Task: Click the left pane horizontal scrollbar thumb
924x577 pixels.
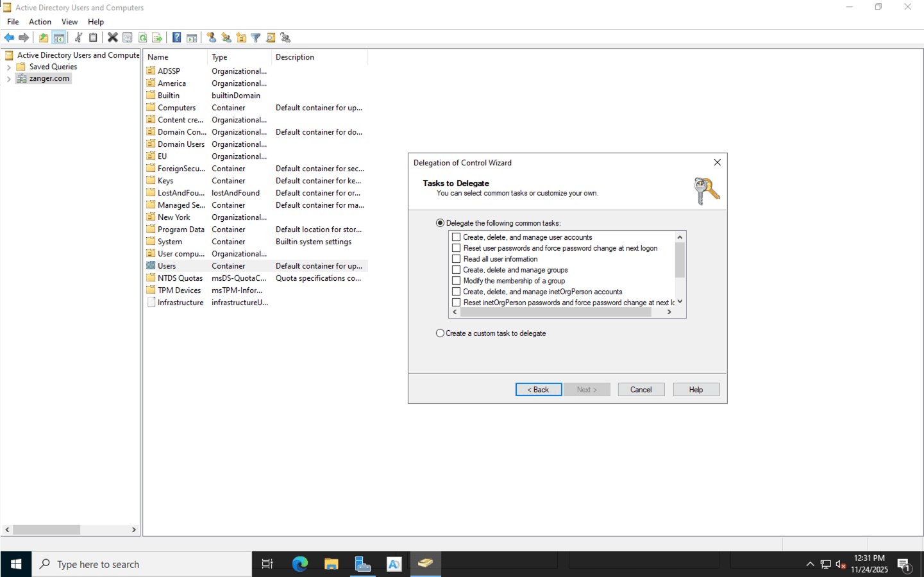Action: click(46, 530)
